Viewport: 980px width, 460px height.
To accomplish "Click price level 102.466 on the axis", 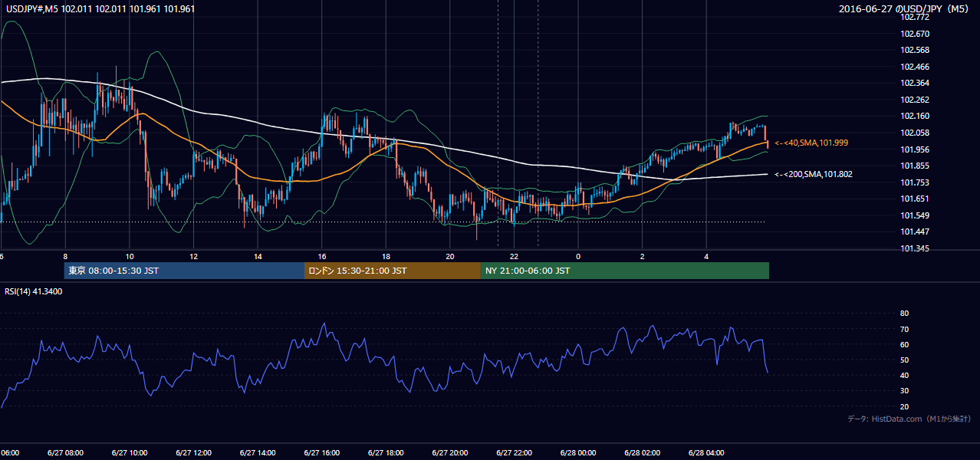I will (914, 67).
